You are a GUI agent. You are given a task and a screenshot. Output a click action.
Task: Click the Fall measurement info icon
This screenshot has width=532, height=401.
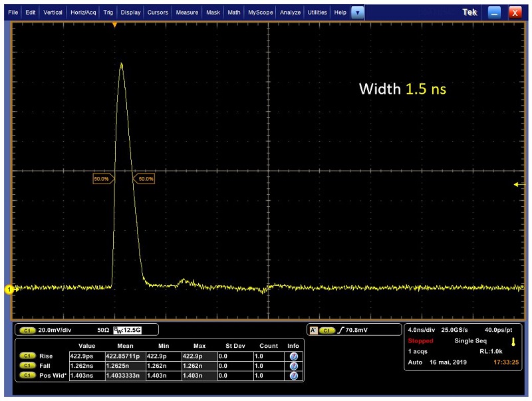coord(293,366)
